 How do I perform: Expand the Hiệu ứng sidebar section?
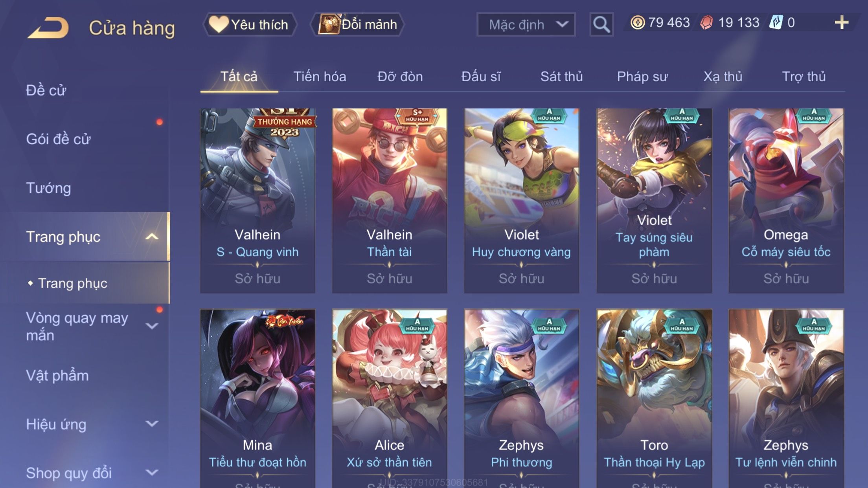(x=152, y=424)
